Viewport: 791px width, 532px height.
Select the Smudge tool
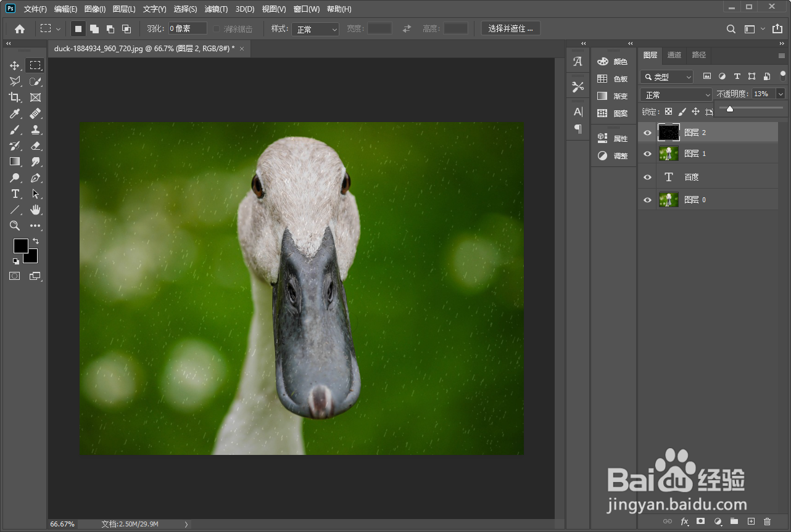[35, 162]
